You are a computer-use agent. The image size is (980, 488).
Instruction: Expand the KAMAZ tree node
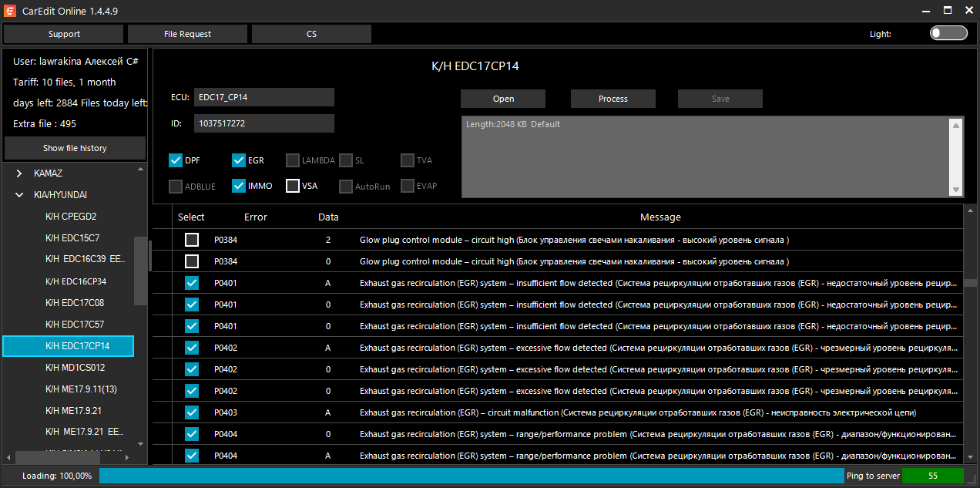pos(19,173)
